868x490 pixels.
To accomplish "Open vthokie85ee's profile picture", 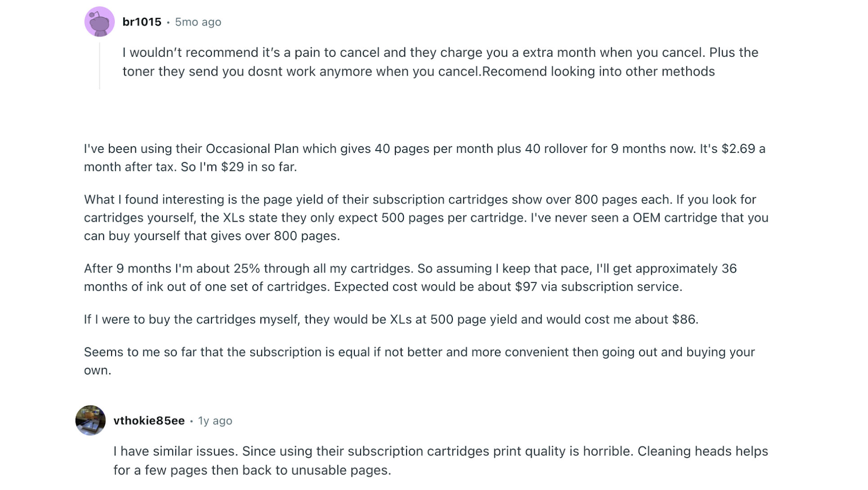I will click(x=90, y=420).
